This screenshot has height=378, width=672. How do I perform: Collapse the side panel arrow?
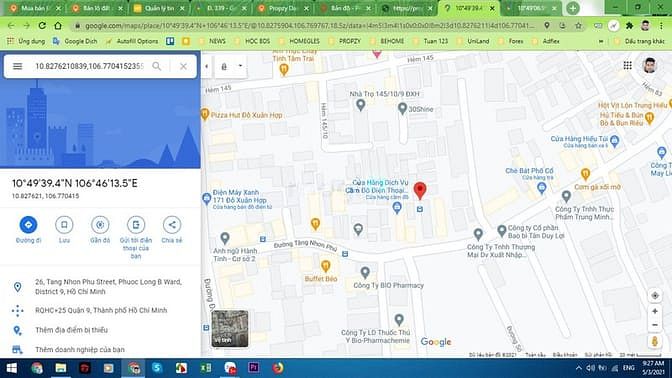207,66
